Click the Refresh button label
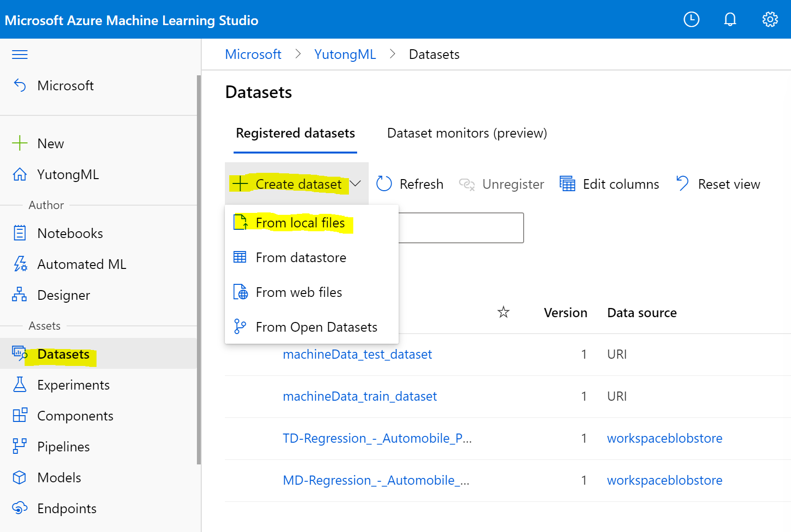This screenshot has width=791, height=532. pyautogui.click(x=421, y=184)
